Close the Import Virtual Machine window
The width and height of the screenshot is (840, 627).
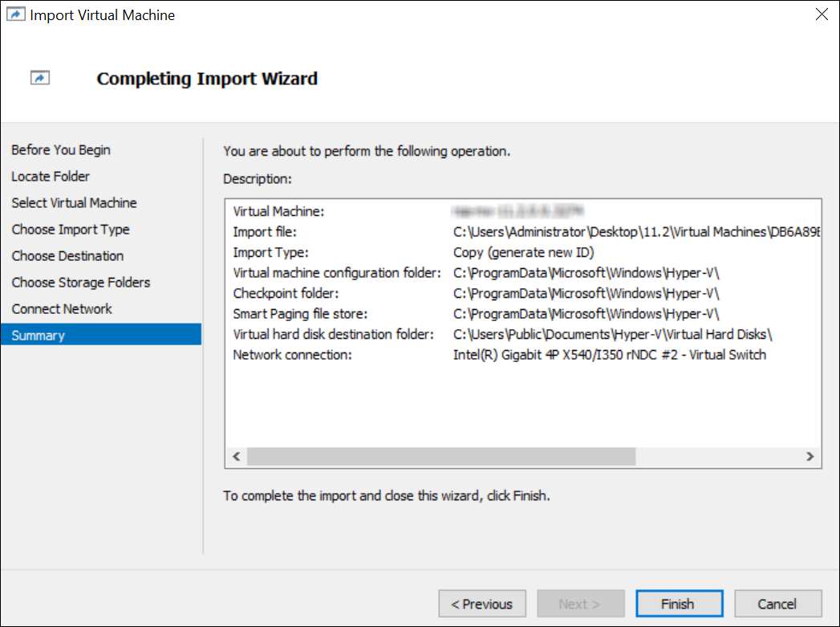click(x=821, y=15)
